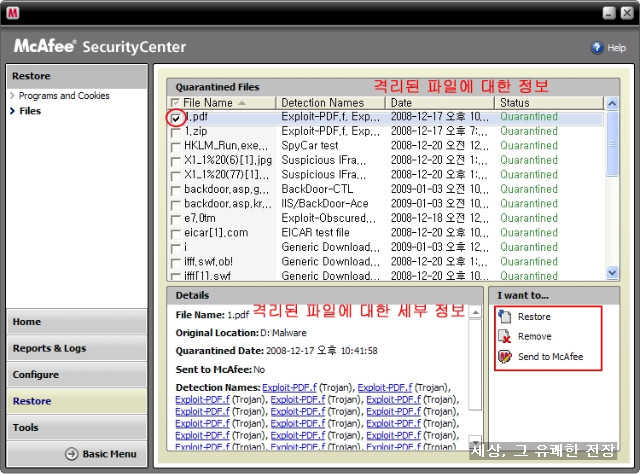640x474 pixels.
Task: Select IIS/BackDoor-Ace detection cell
Action: tap(325, 203)
